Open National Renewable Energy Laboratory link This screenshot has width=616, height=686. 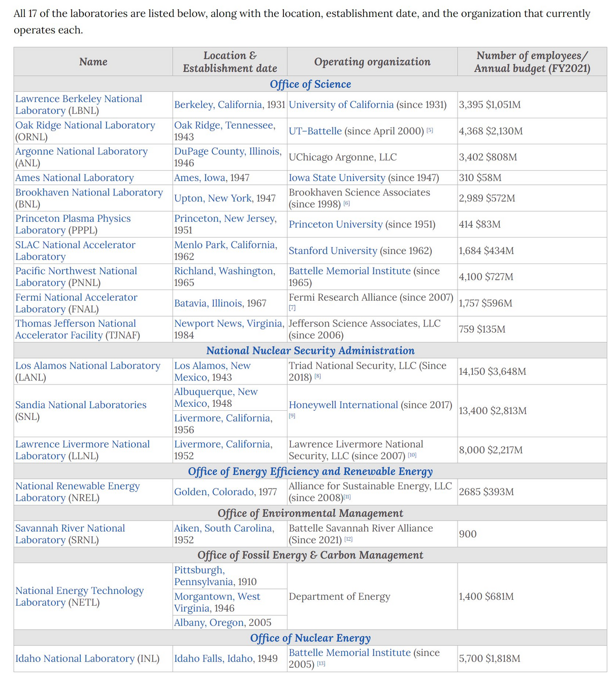tap(77, 492)
